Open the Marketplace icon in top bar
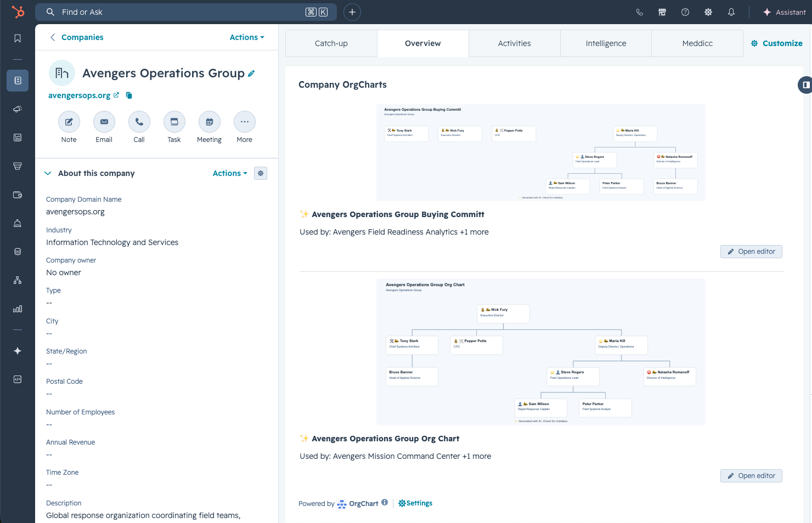 pos(662,12)
